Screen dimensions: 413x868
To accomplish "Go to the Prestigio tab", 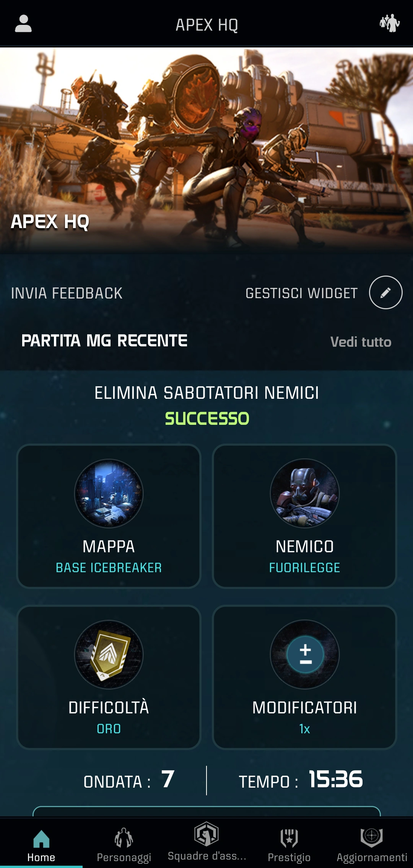I will pyautogui.click(x=289, y=845).
